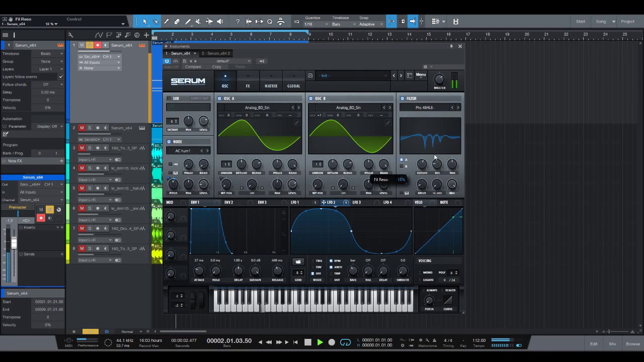Click the Compare button

coord(193,67)
